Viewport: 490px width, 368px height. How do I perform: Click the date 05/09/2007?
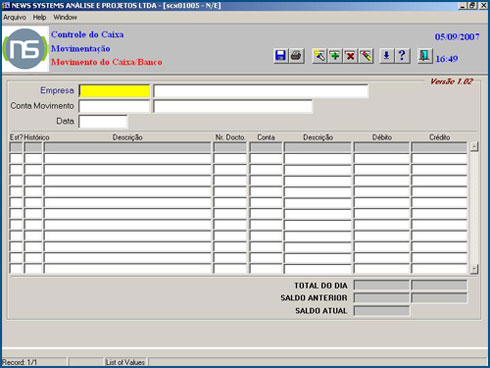[457, 37]
